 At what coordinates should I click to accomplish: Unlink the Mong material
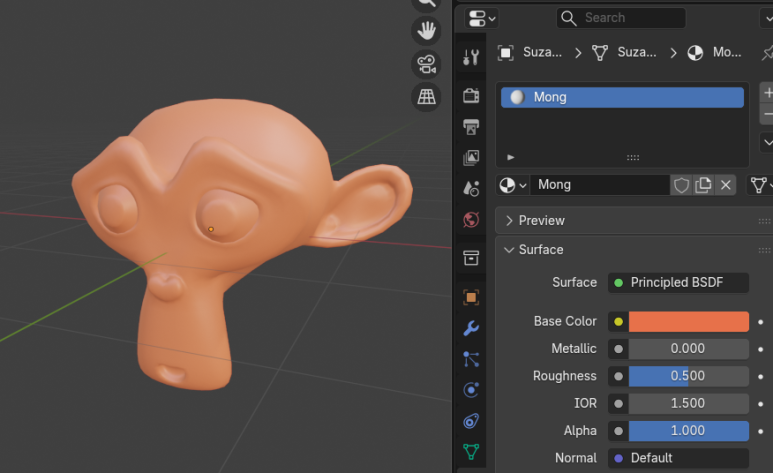pos(725,185)
